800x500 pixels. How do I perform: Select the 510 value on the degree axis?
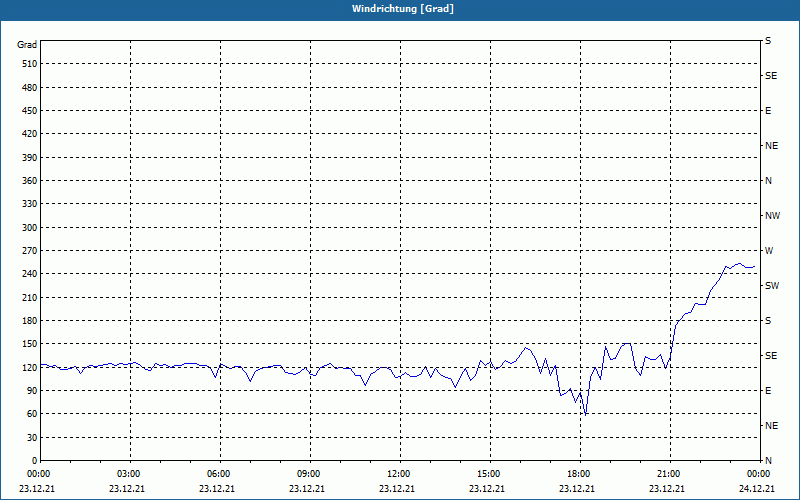point(30,64)
